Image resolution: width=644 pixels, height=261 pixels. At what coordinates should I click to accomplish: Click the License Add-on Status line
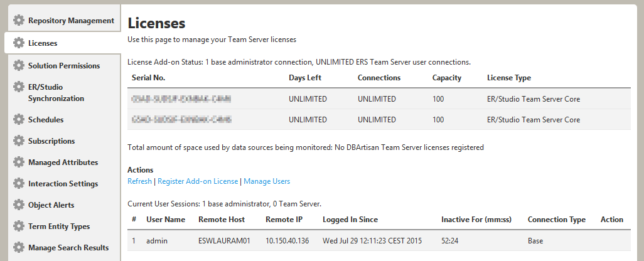299,62
